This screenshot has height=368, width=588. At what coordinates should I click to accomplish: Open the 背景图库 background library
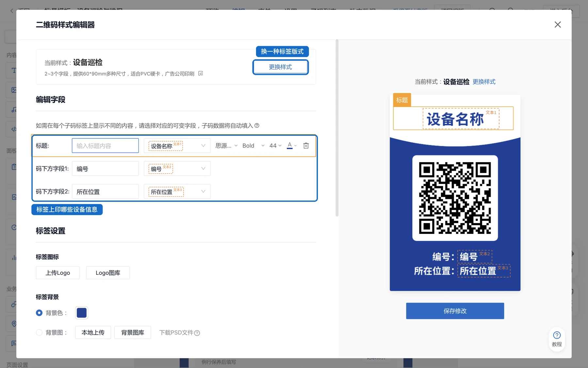coord(132,332)
